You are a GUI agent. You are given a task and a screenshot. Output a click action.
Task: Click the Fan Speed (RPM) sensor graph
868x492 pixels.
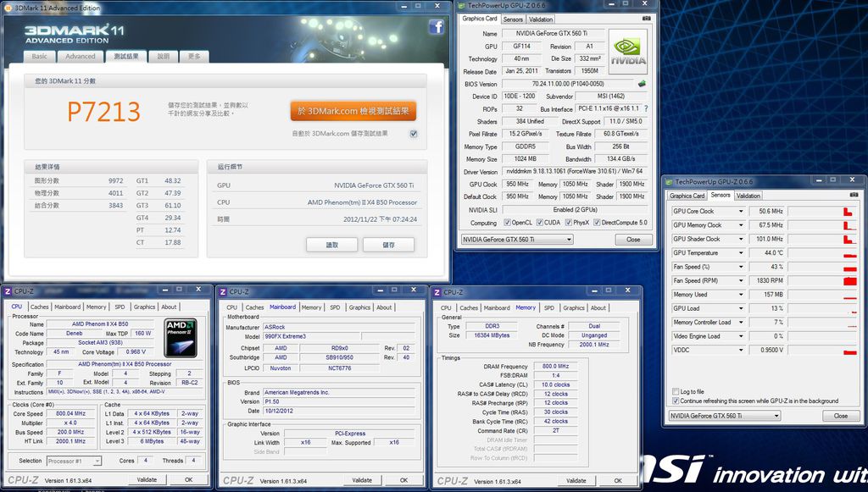(822, 281)
